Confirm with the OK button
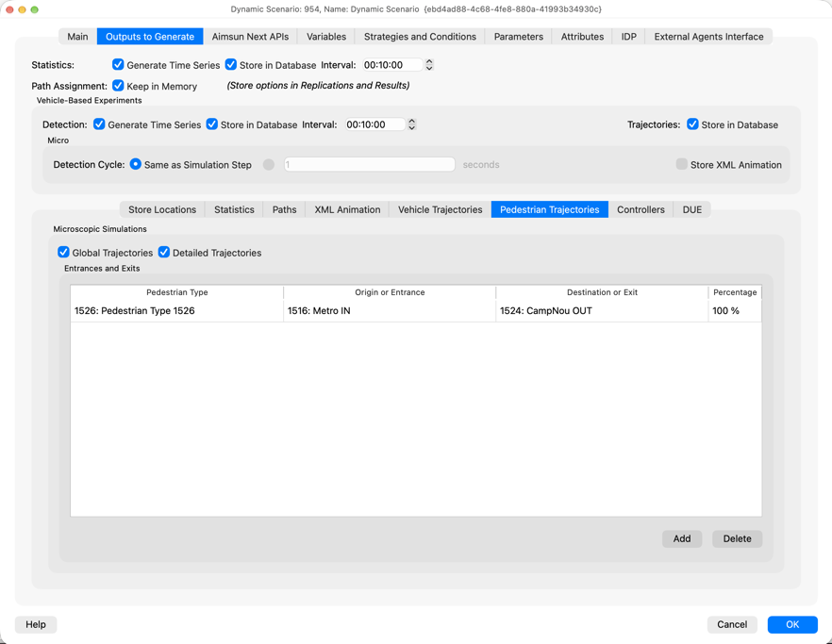The image size is (832, 644). click(x=792, y=624)
